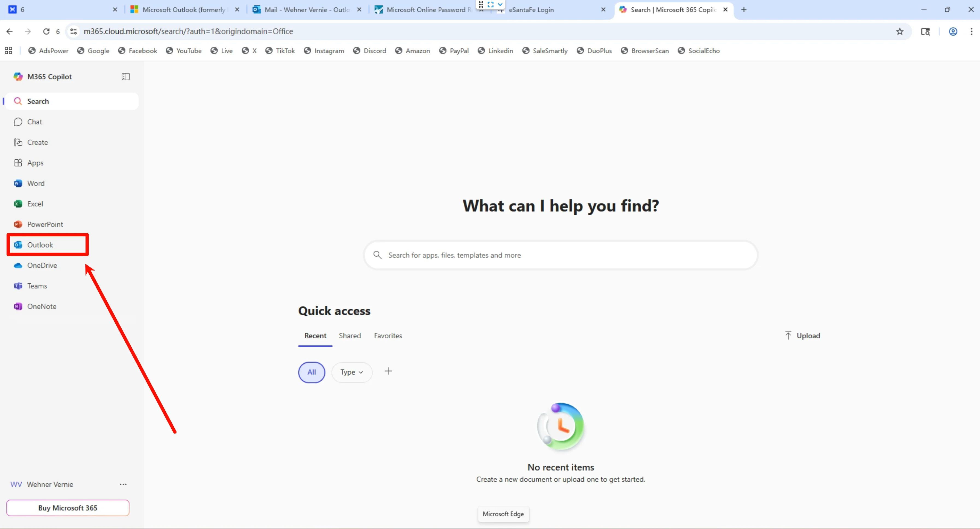Screen dimensions: 980x529
Task: Open Teams from the sidebar
Action: tap(72, 286)
